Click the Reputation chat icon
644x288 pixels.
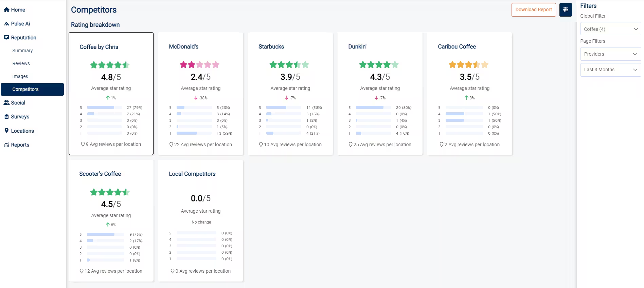(x=6, y=38)
